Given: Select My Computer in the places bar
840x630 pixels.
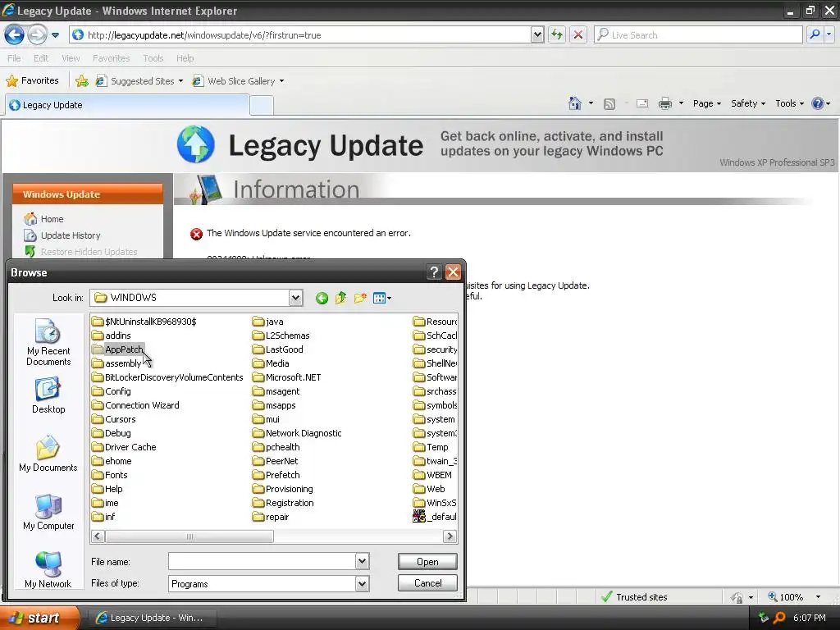Looking at the screenshot, I should click(48, 512).
